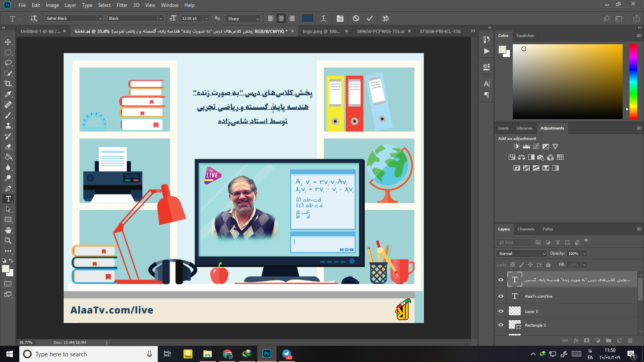Select the Spot Healing Brush tool

tap(8, 105)
